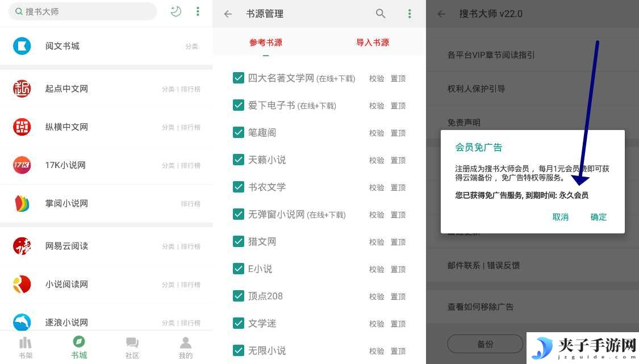The height and width of the screenshot is (364, 639).
Task: Uncheck 笔趣阁 source checkbox
Action: click(239, 132)
